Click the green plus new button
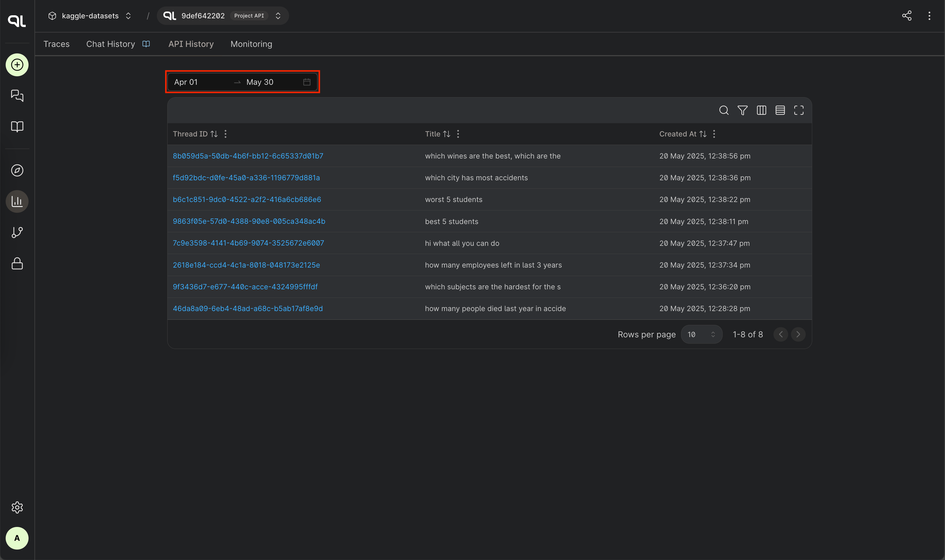Screen dimensions: 945x560 tap(17, 65)
